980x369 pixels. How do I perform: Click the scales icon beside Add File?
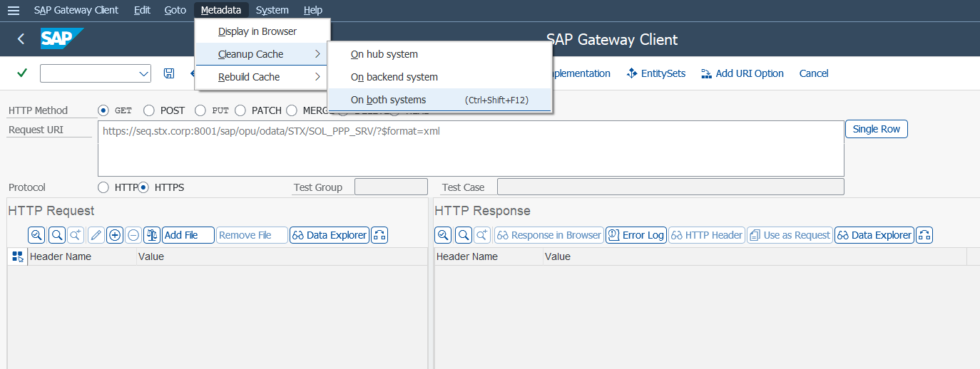point(151,235)
